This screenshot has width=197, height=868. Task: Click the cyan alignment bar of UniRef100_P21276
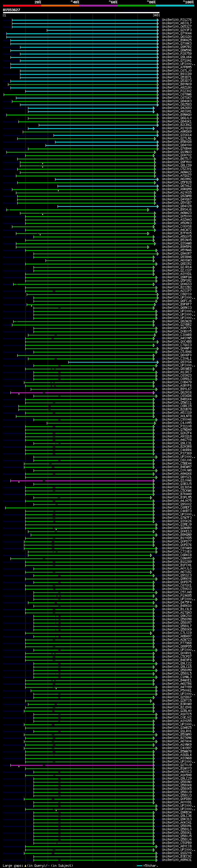point(85,20)
